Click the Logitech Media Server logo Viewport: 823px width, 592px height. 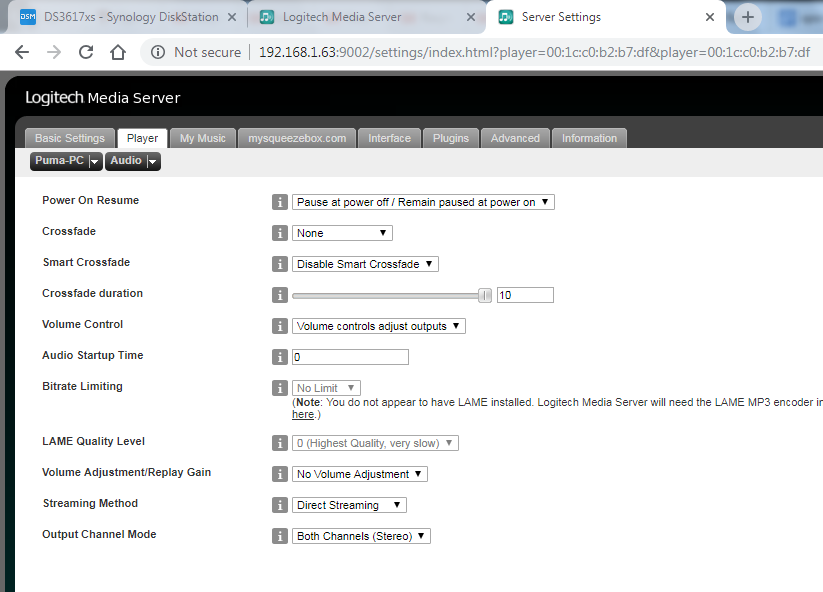pos(102,98)
